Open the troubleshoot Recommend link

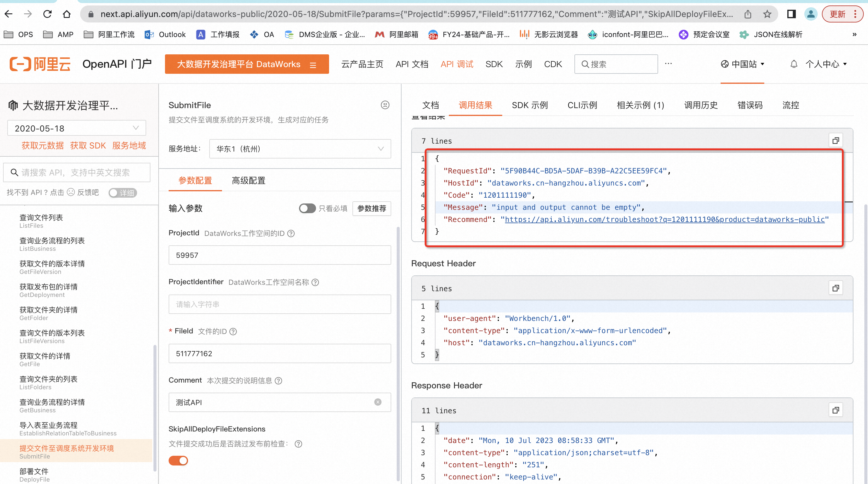(x=664, y=220)
